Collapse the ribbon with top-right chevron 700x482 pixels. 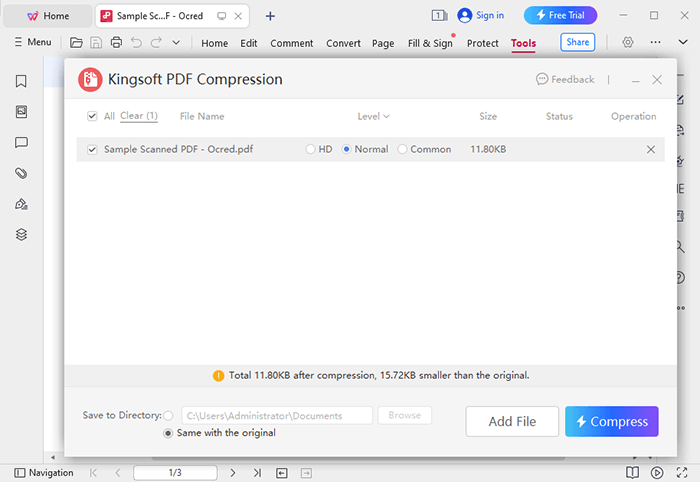(683, 42)
